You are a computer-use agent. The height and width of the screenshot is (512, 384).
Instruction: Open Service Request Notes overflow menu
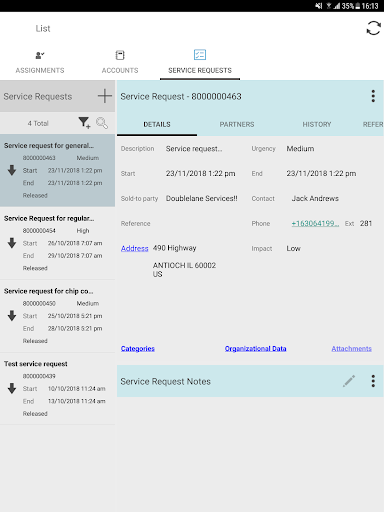[373, 381]
